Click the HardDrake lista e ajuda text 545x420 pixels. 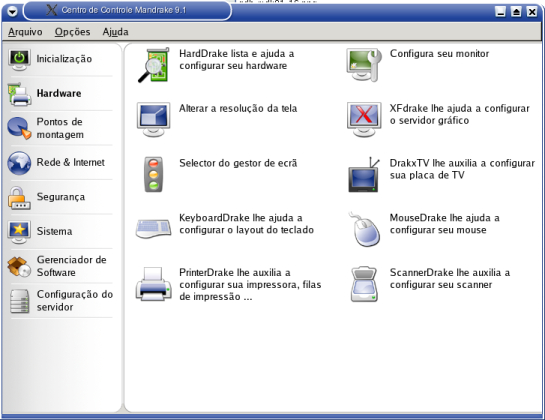click(x=237, y=59)
